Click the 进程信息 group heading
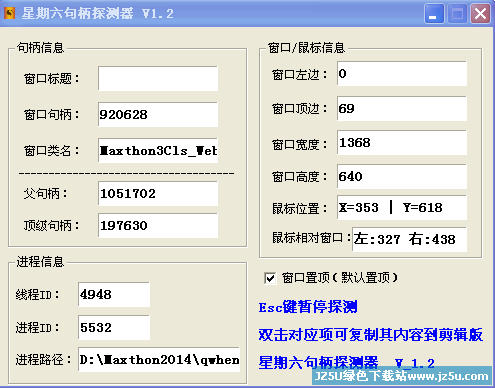 pyautogui.click(x=40, y=262)
